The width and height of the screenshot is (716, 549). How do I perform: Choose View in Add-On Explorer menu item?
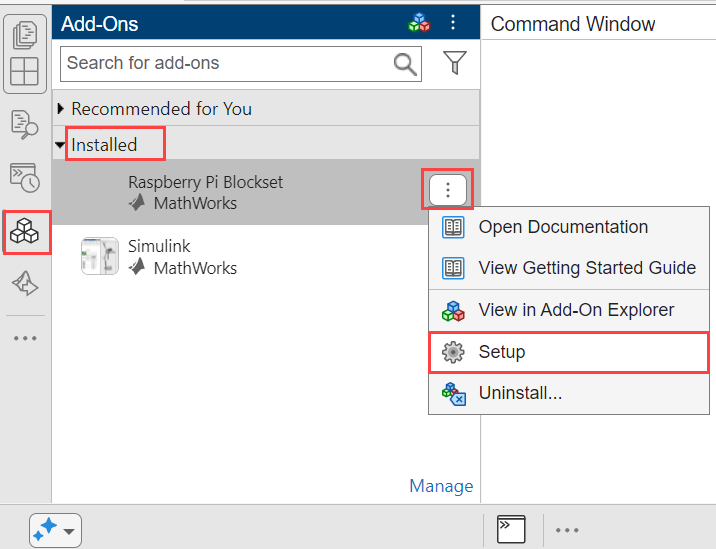(x=569, y=310)
